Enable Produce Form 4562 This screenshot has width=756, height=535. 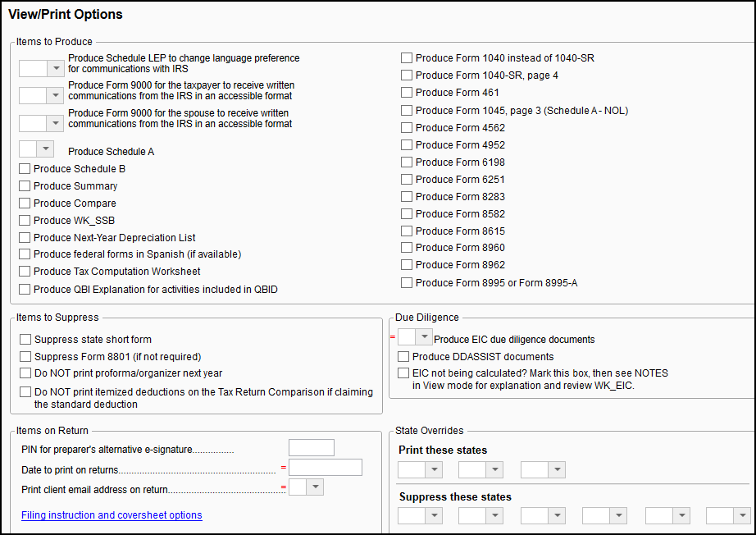(x=406, y=127)
